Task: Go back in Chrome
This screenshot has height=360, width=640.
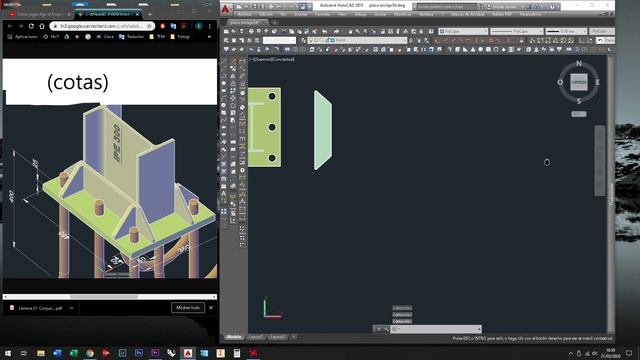Action: (10, 26)
